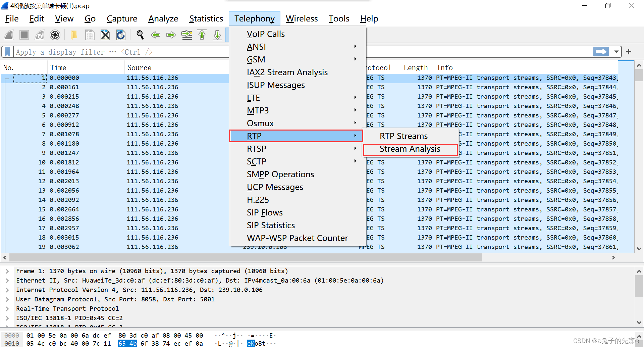Choose Stream Analysis in RTP submenu
Screen dimensions: 644x347
(x=411, y=149)
